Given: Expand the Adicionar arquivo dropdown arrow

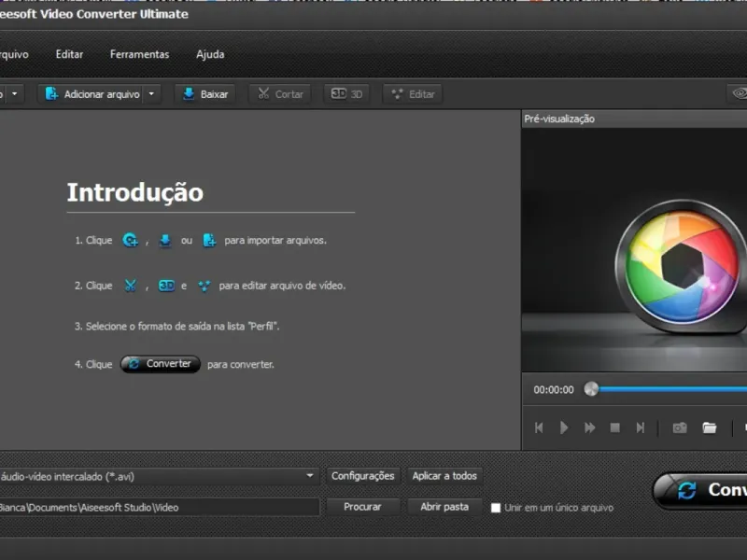Looking at the screenshot, I should coord(151,94).
